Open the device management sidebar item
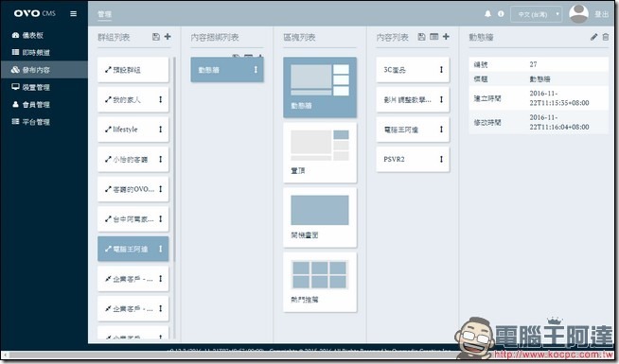 coord(31,87)
